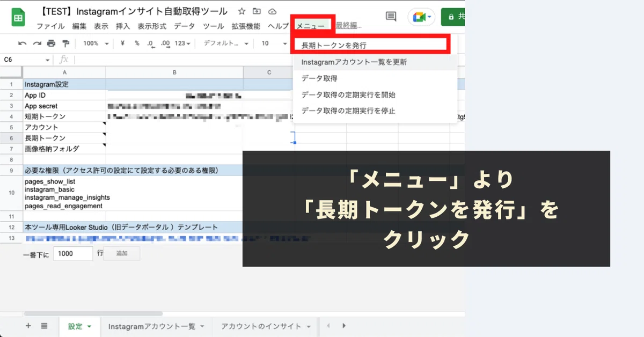Select row 10 header
The width and height of the screenshot is (644, 337).
click(11, 193)
